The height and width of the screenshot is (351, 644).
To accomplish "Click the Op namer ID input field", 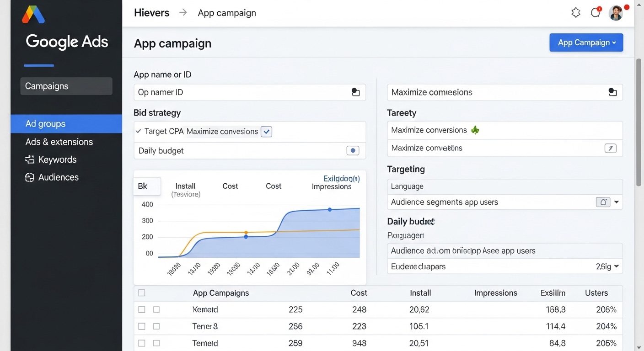I will 250,92.
